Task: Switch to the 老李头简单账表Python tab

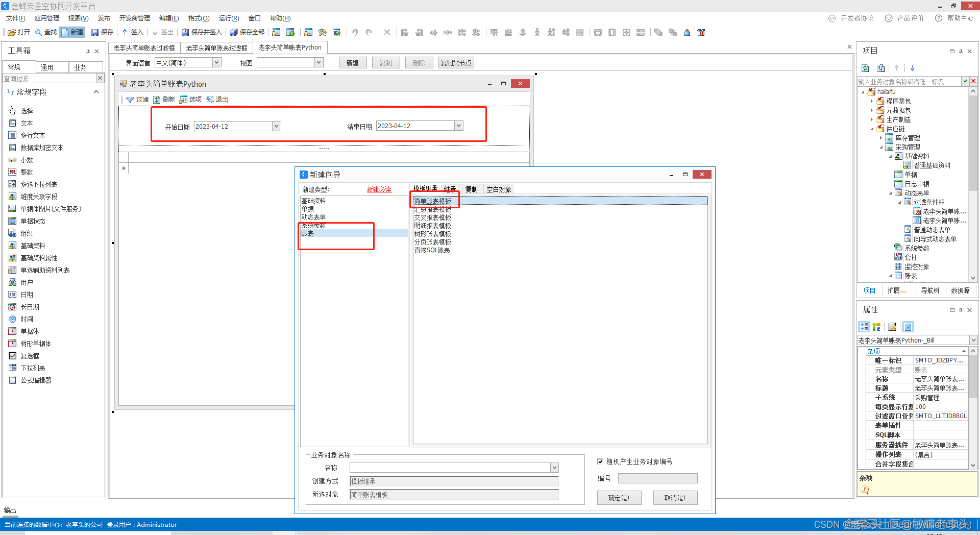Action: [290, 47]
